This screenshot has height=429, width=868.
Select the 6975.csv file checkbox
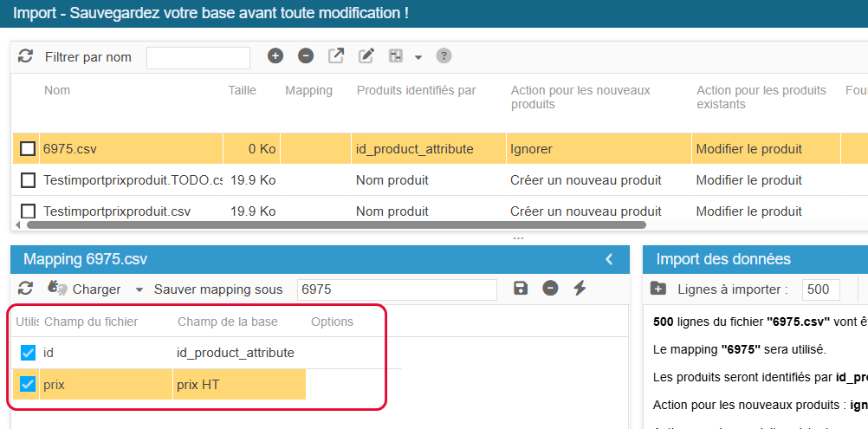28,149
